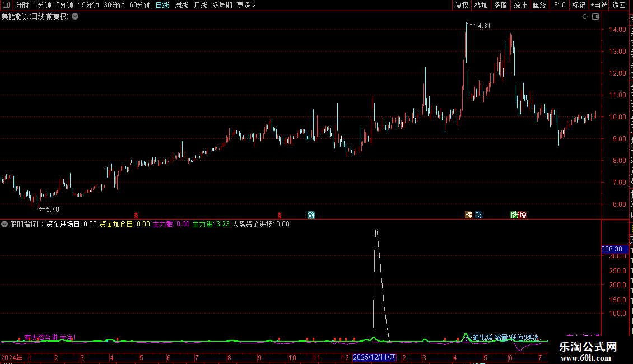633x364 pixels.
Task: Click the 2025/12/11/四 date marker
Action: tap(374, 357)
